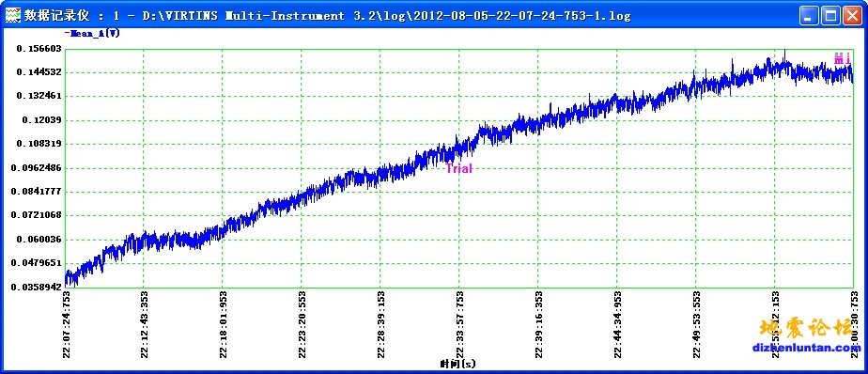Click the 0.132461 y-axis value
The height and width of the screenshot is (374, 868).
39,96
